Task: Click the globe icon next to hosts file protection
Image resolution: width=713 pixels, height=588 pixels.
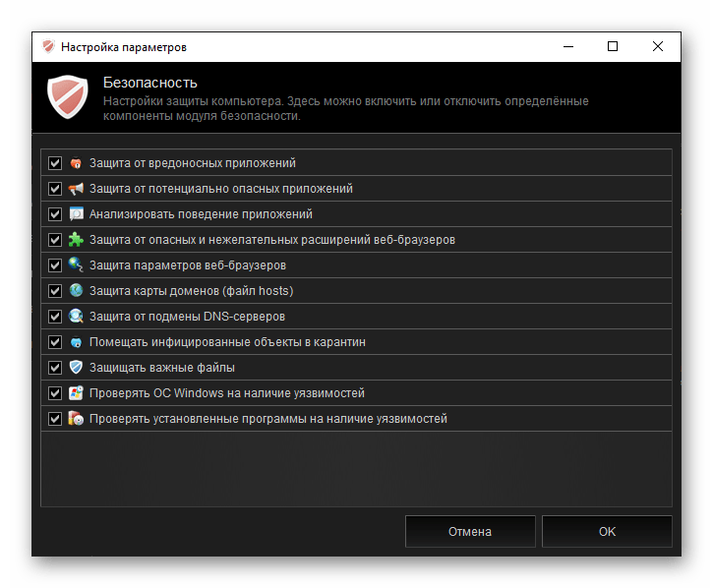Action: [76, 290]
